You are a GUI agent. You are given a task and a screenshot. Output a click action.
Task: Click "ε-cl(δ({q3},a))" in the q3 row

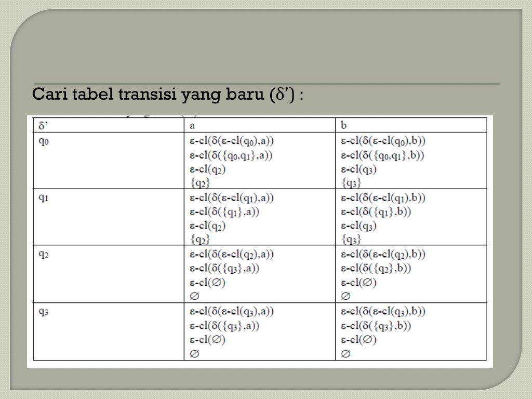click(224, 326)
